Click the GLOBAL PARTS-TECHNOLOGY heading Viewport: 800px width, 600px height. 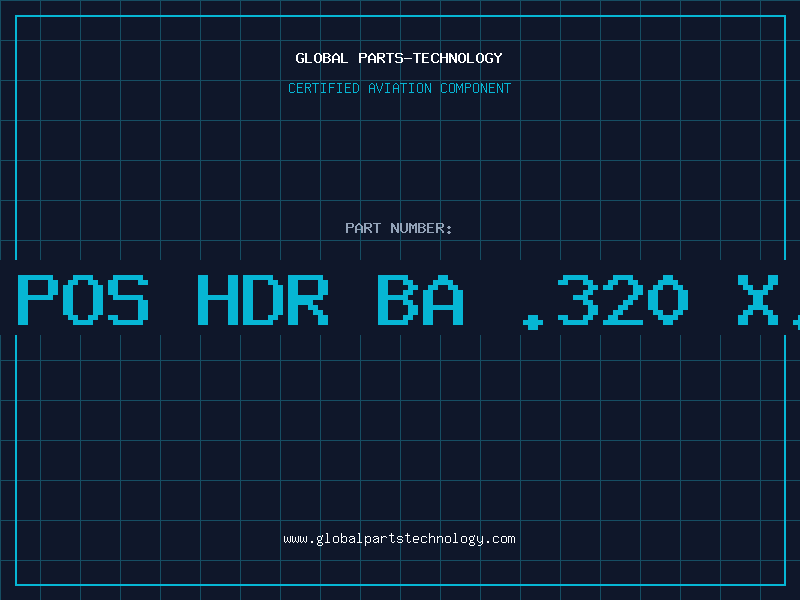pyautogui.click(x=399, y=58)
